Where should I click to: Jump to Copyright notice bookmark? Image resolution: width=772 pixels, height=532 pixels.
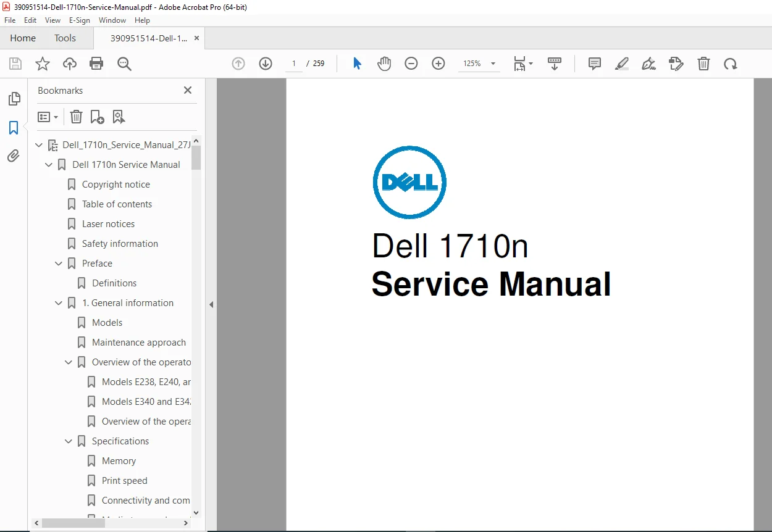tap(116, 185)
